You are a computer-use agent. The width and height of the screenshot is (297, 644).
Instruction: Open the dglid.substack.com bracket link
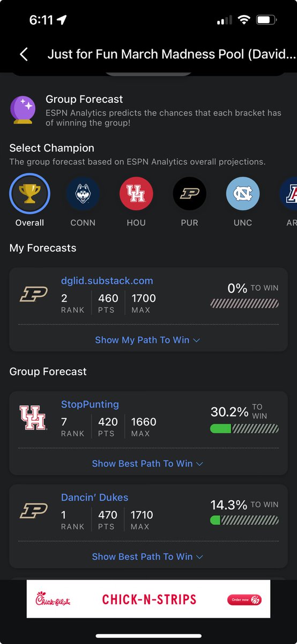107,281
